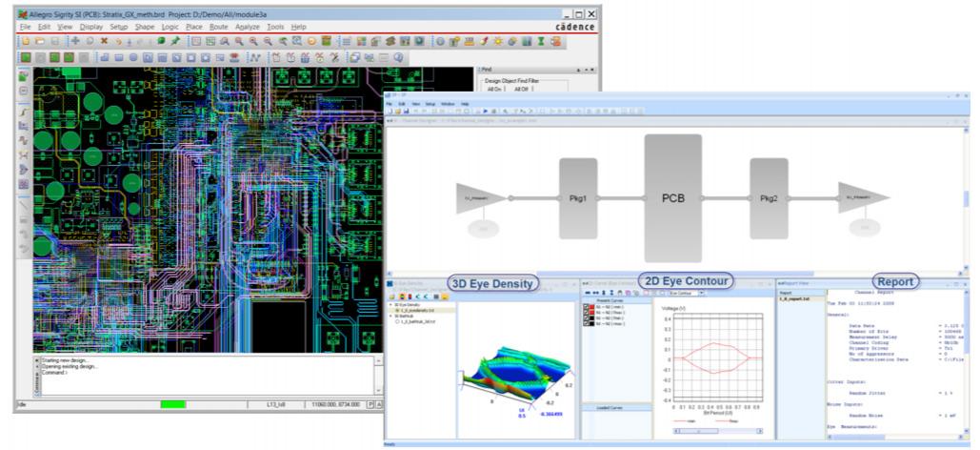Toggle the first present curve checkbox
This screenshot has width=980, height=450.
(x=587, y=307)
